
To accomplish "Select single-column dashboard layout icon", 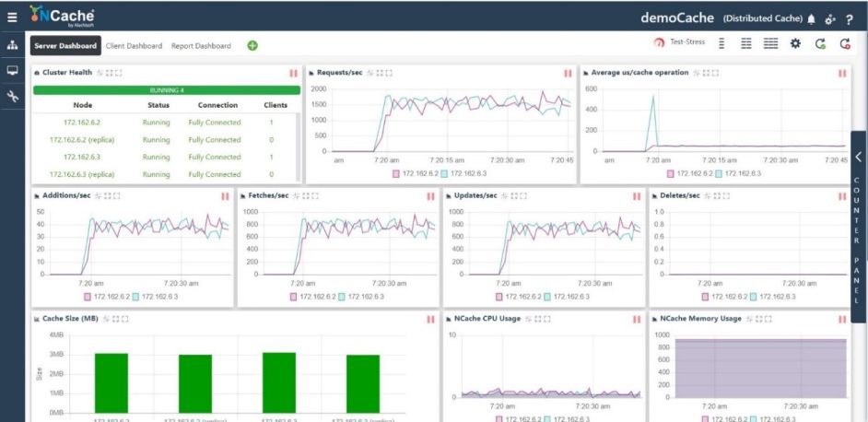I will coord(721,43).
